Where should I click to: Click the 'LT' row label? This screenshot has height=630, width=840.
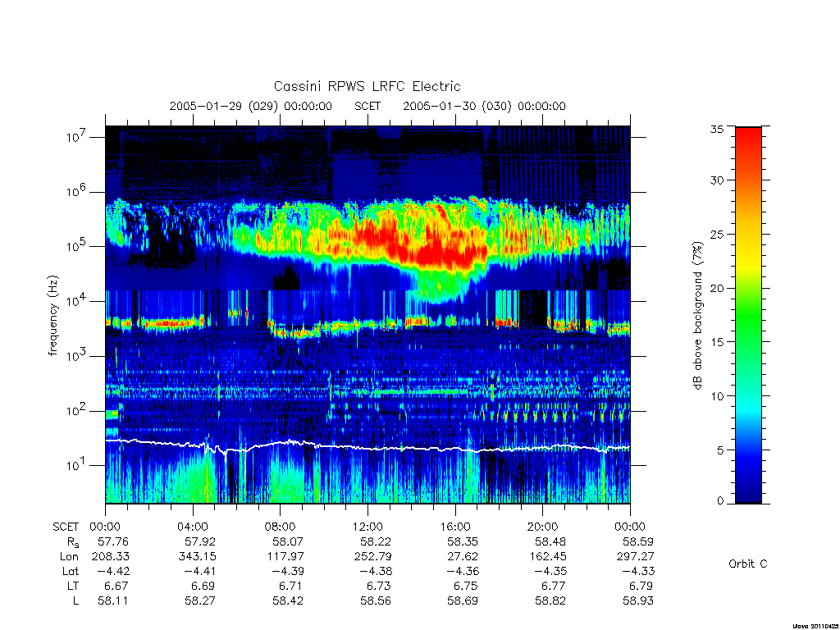[x=72, y=586]
